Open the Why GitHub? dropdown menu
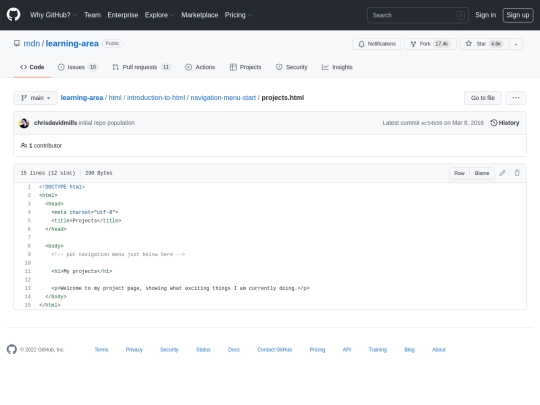Screen dimensions: 540x405 [x=53, y=15]
